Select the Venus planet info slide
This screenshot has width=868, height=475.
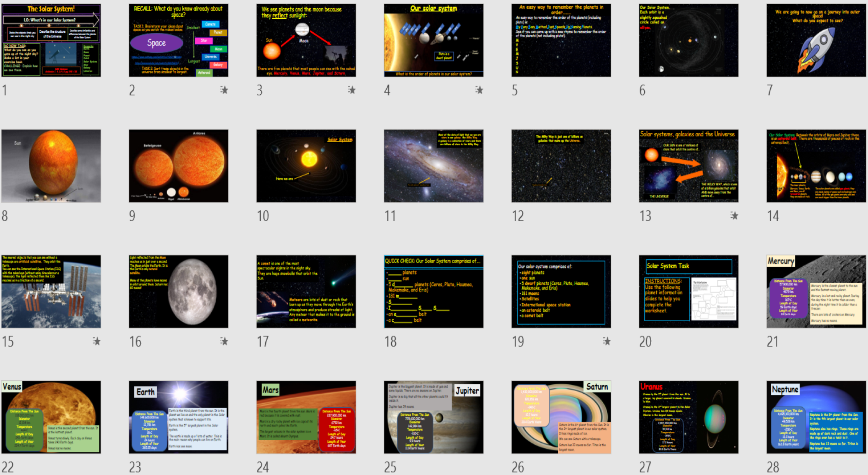[x=51, y=417]
